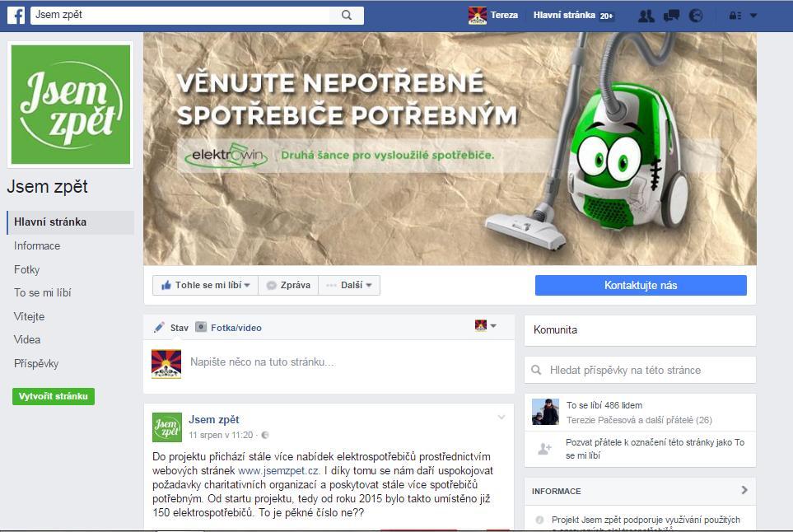This screenshot has height=532, width=793.
Task: Open 'To se líbí 486 lidem' likes link
Action: pyautogui.click(x=604, y=405)
